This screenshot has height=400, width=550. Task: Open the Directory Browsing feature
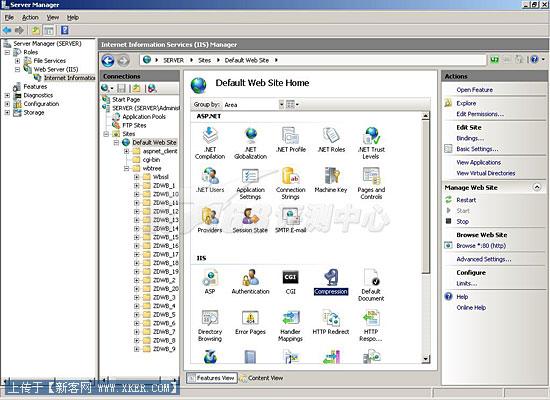coord(210,326)
